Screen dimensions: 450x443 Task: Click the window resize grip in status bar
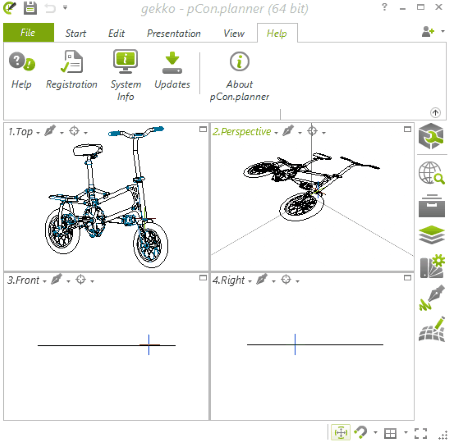(442, 435)
